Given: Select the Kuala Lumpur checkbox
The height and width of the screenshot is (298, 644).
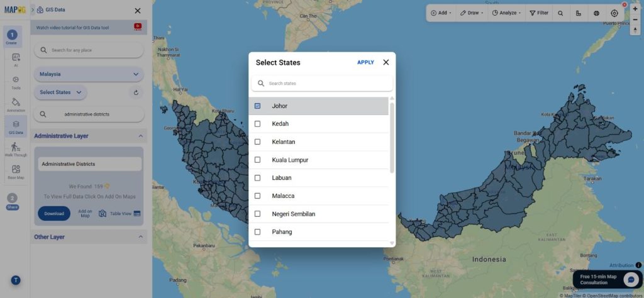Looking at the screenshot, I should point(257,160).
